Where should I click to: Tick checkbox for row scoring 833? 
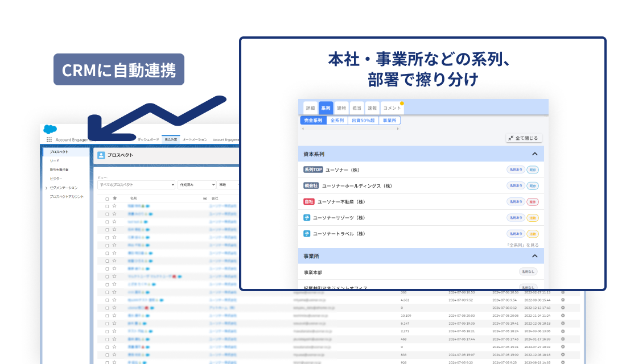pyautogui.click(x=107, y=355)
